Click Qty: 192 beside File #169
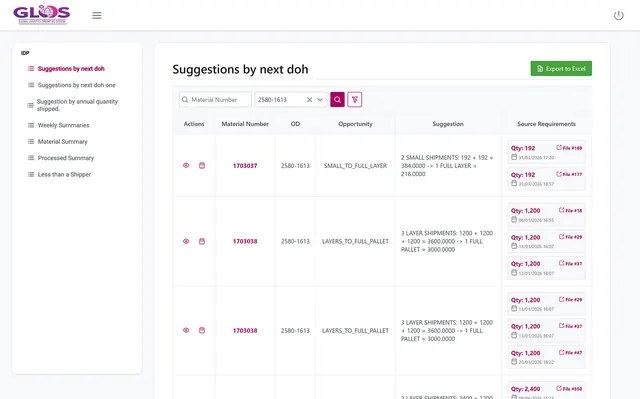640x399 pixels. tap(523, 148)
